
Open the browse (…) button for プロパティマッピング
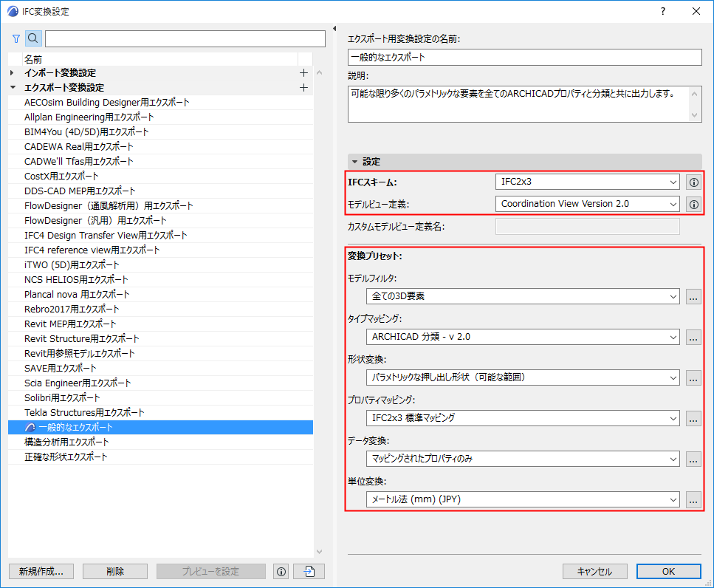tap(693, 418)
